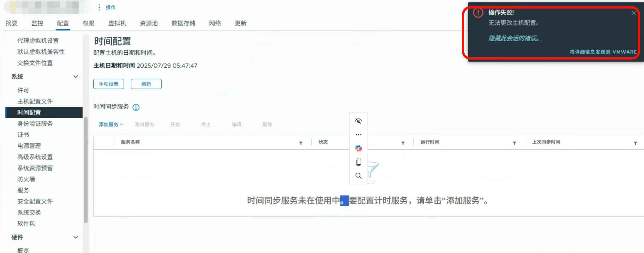Viewport: 644px width, 253px height.
Task: Open 软件包 in sidebar
Action: click(26, 224)
